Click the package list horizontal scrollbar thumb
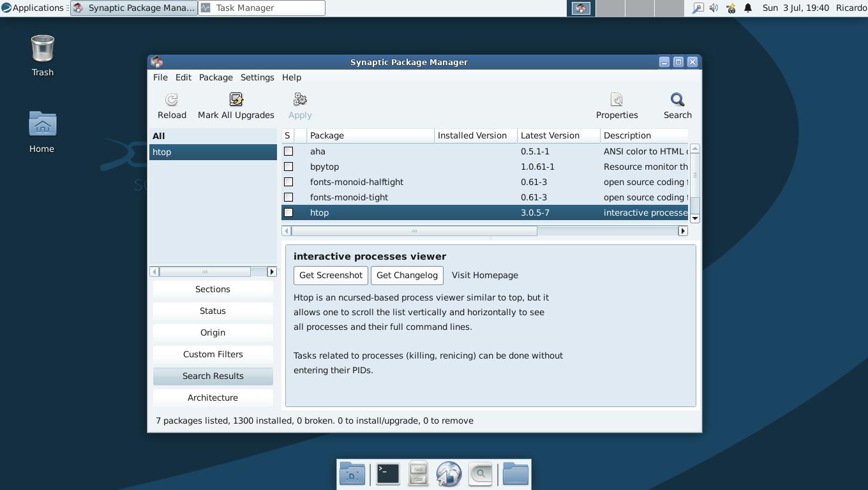The height and width of the screenshot is (490, 868). coord(414,231)
